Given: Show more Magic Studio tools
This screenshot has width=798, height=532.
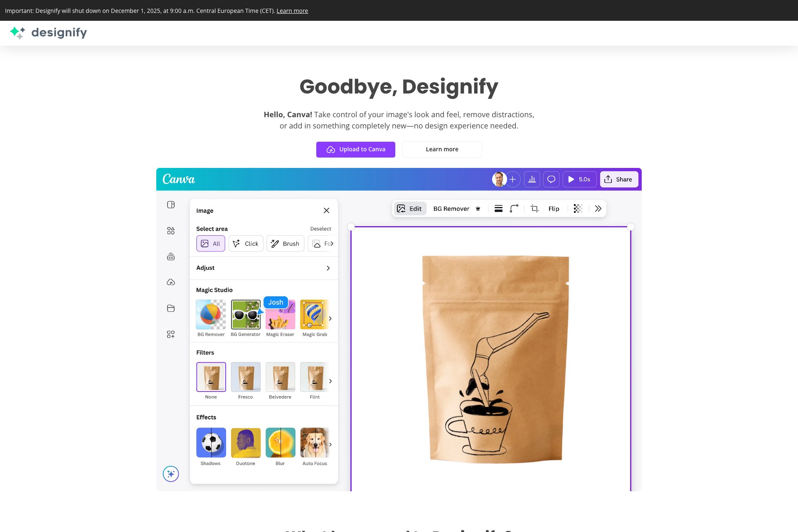Looking at the screenshot, I should pyautogui.click(x=330, y=318).
